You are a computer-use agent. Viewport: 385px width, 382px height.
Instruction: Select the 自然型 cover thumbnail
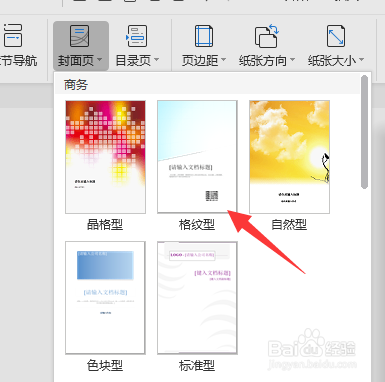[x=289, y=157]
